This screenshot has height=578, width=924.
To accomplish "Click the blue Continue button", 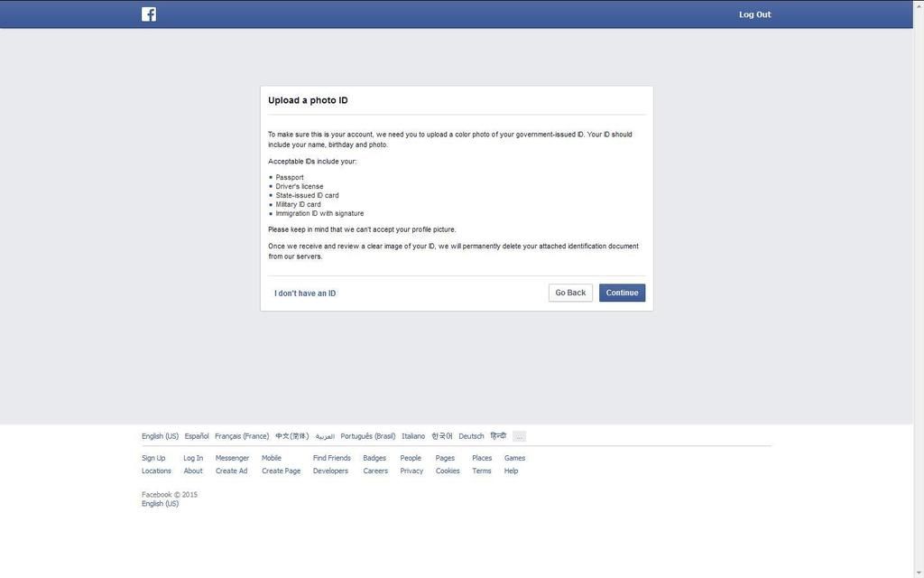I will (x=623, y=293).
